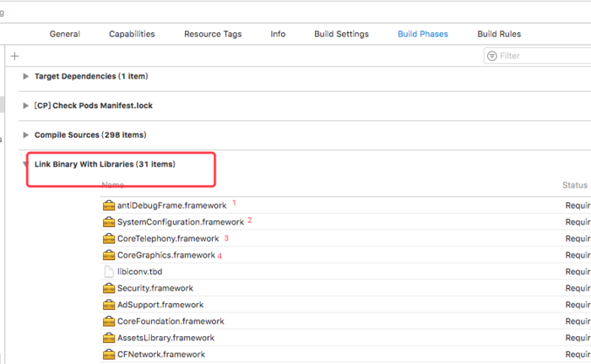Viewport: 591px width, 364px height.
Task: Click the CoreTelephony.framework toolbox icon
Action: pos(108,239)
